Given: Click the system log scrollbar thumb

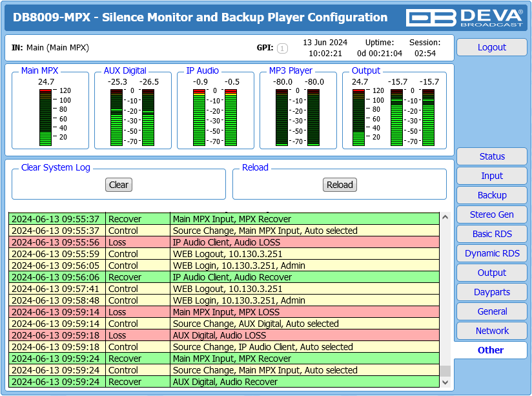Looking at the screenshot, I should (445, 371).
